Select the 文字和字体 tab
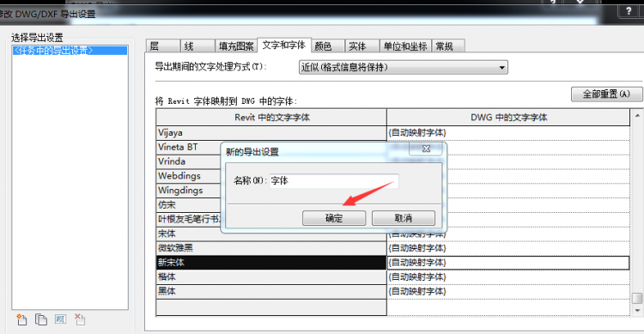This screenshot has height=334, width=644. 284,46
